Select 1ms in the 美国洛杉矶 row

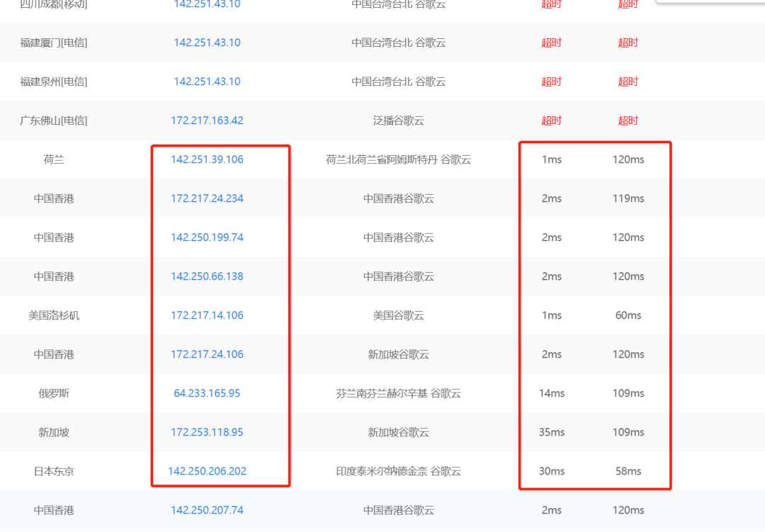(552, 316)
